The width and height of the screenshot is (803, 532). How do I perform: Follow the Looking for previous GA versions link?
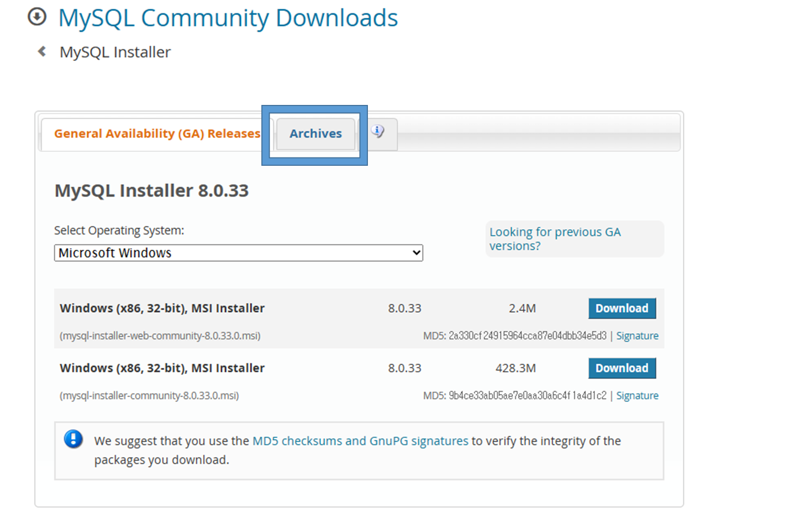tap(555, 239)
